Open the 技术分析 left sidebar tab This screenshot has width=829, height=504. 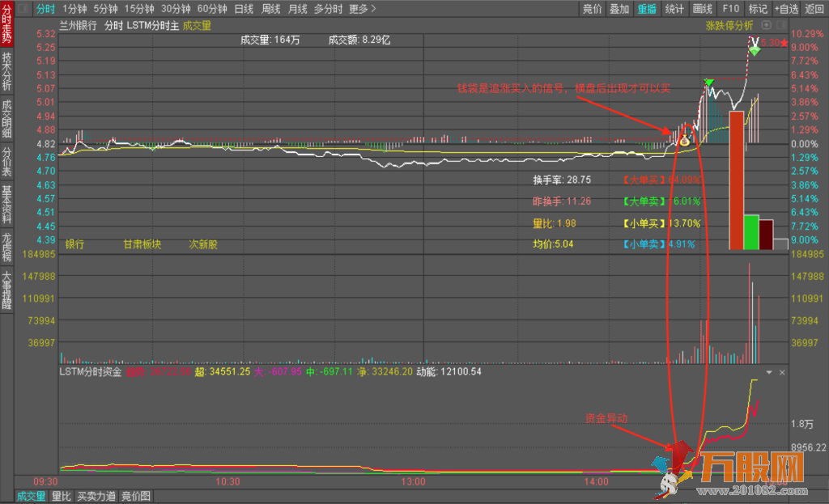point(7,72)
